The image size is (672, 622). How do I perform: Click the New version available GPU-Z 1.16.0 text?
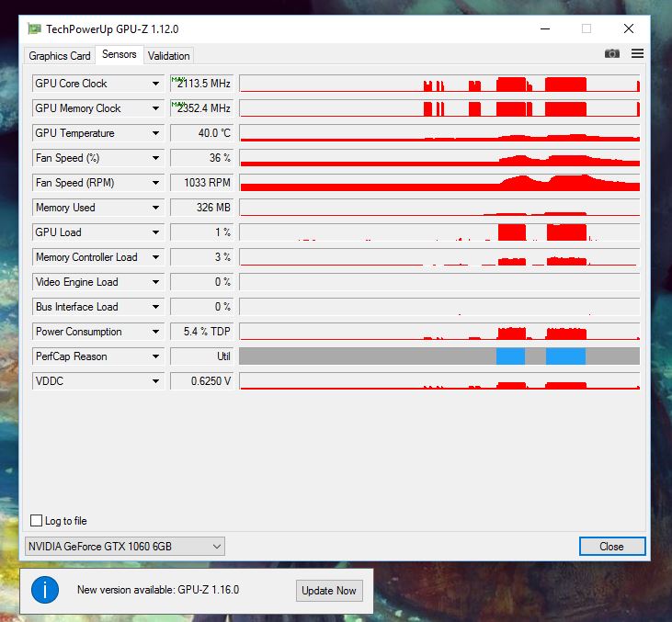click(x=158, y=590)
